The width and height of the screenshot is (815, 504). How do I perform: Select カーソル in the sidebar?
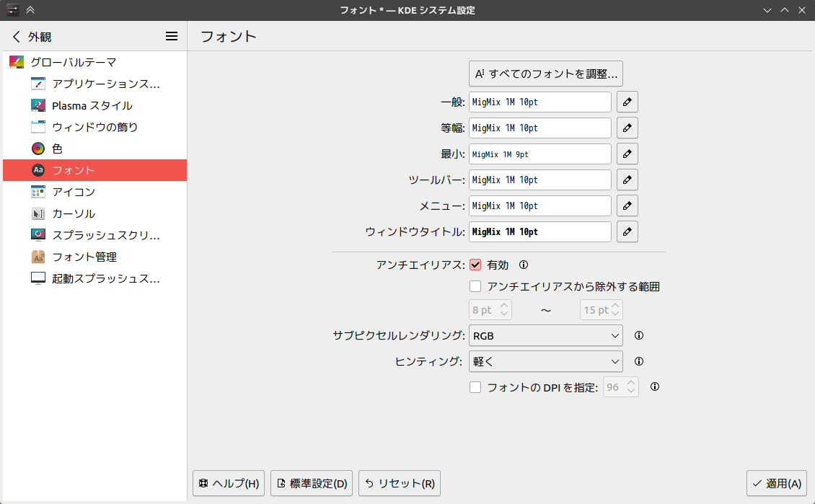coord(95,213)
